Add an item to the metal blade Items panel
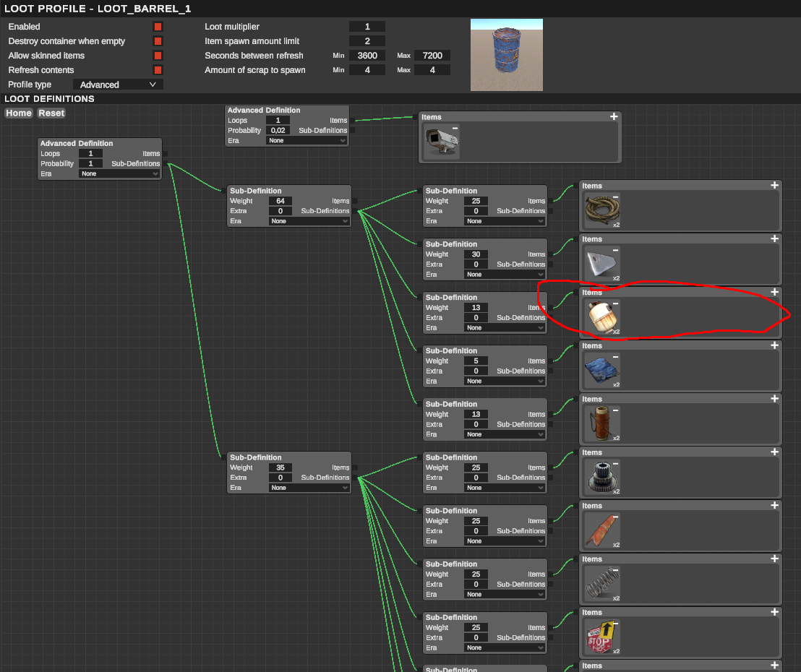This screenshot has height=672, width=801. pyautogui.click(x=774, y=238)
